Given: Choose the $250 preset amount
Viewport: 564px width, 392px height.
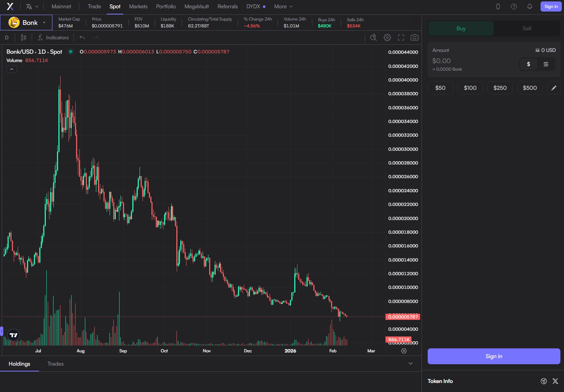Looking at the screenshot, I should tap(500, 88).
